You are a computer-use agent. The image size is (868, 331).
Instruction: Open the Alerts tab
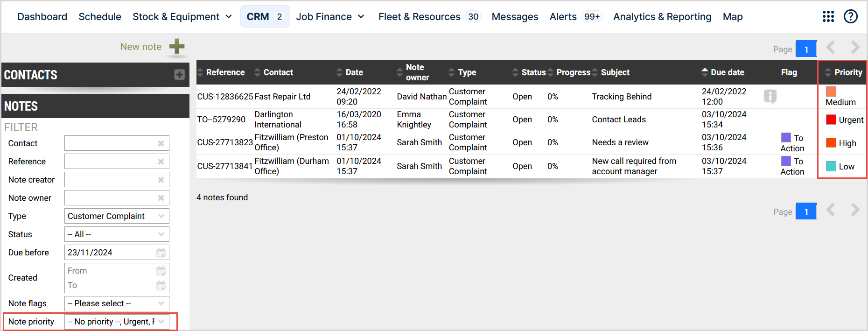[576, 17]
